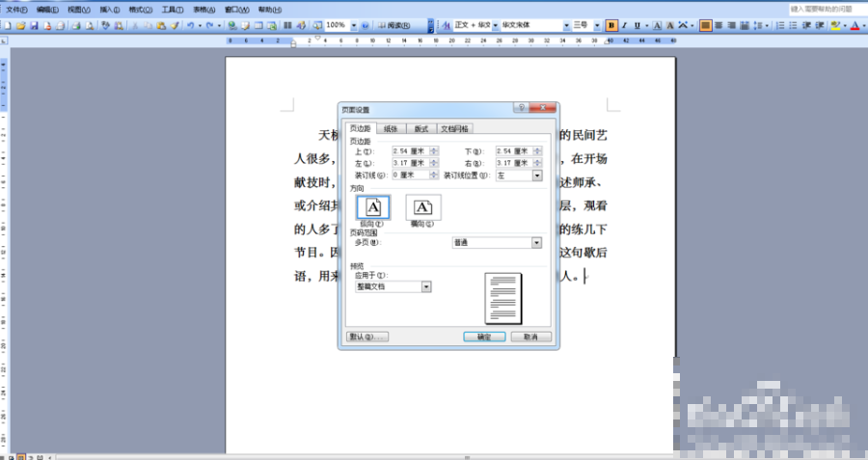Expand Apply to dropdown 整篇文档
The width and height of the screenshot is (868, 460).
point(426,286)
